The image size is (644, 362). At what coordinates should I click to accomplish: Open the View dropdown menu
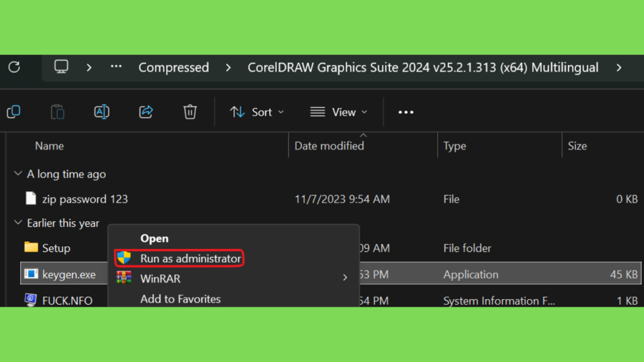point(338,112)
